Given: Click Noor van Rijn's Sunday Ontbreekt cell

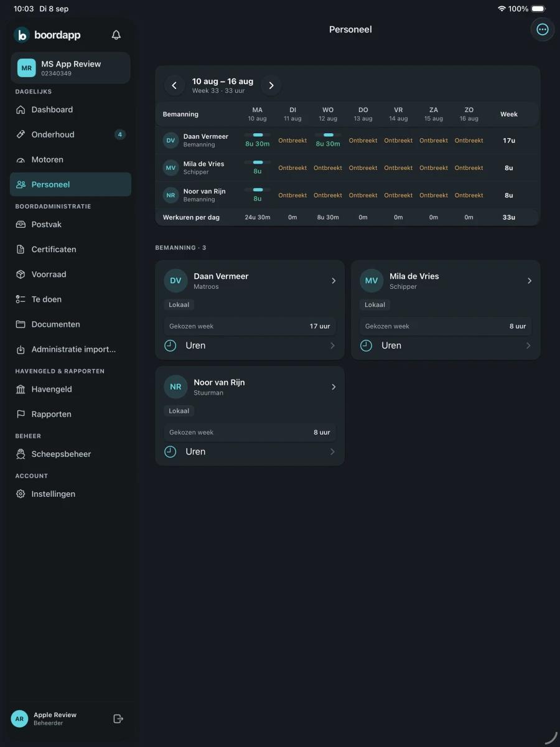Looking at the screenshot, I should [x=469, y=195].
